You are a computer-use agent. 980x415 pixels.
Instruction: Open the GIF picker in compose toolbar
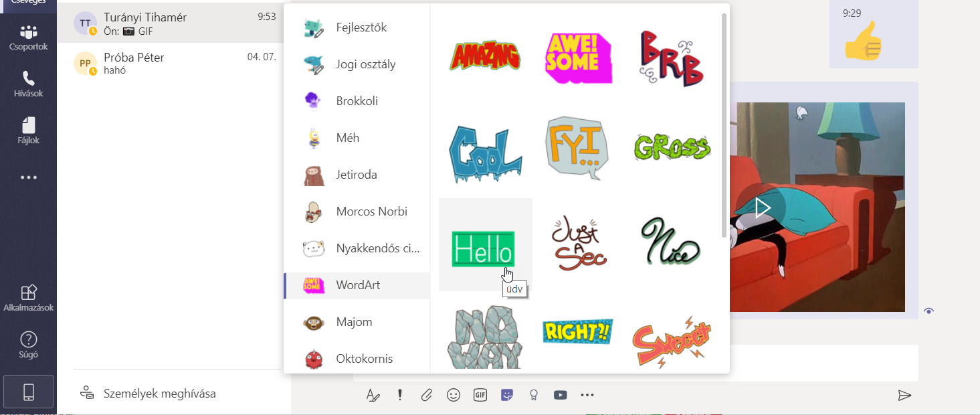pos(480,395)
